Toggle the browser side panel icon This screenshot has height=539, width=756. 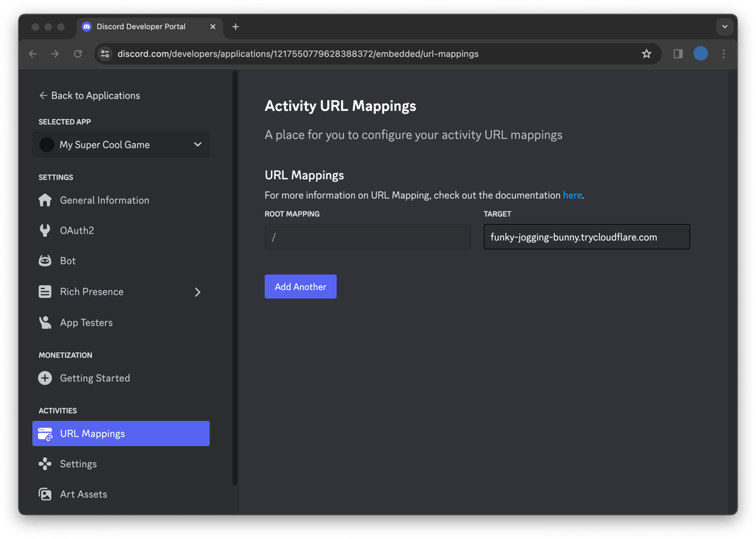(678, 54)
